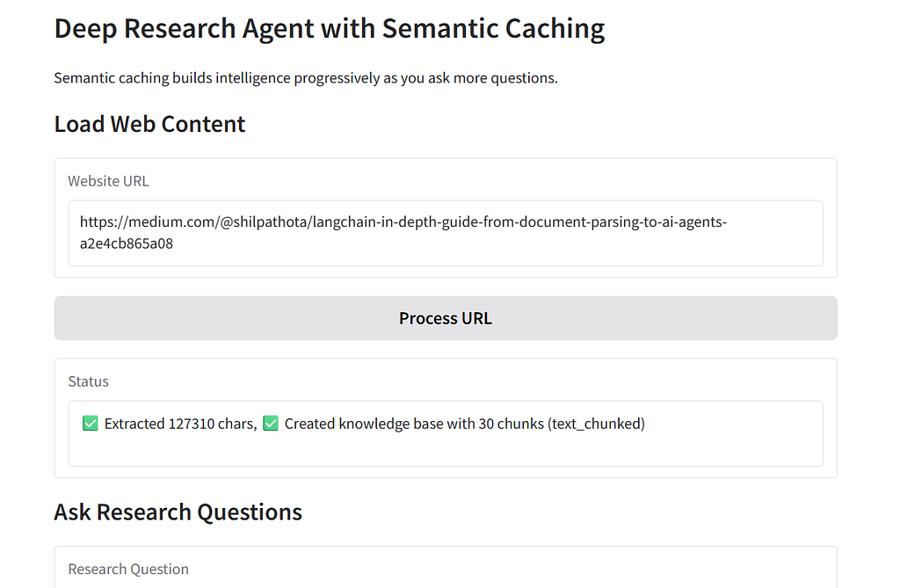Click the first green checkmark before "Extracted"
The width and height of the screenshot is (900, 588).
[x=91, y=423]
